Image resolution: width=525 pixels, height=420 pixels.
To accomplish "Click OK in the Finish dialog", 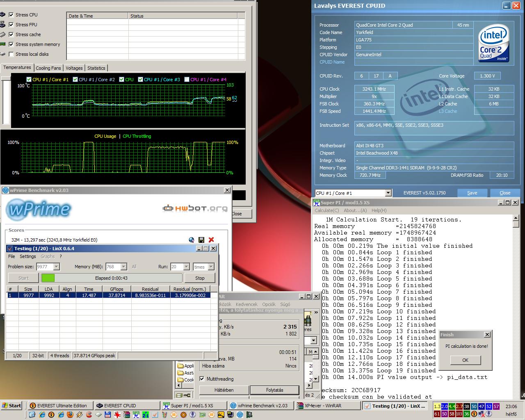I will coord(465,360).
